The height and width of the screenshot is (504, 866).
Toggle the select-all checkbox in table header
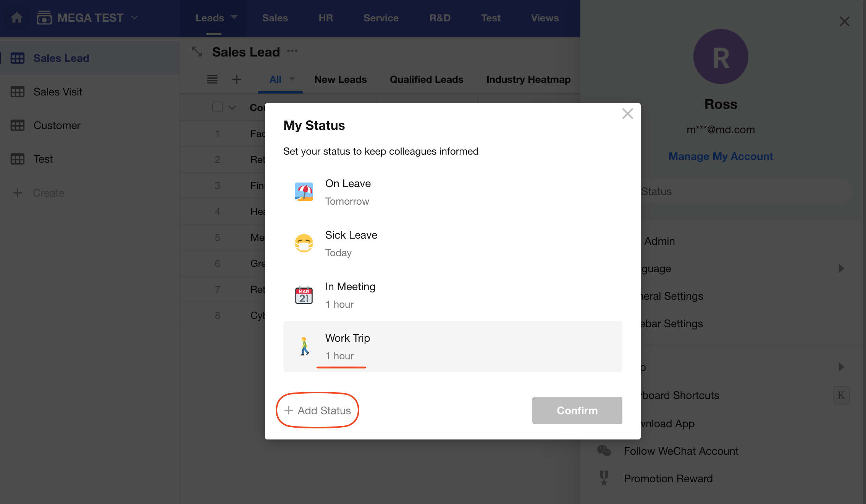[x=217, y=107]
